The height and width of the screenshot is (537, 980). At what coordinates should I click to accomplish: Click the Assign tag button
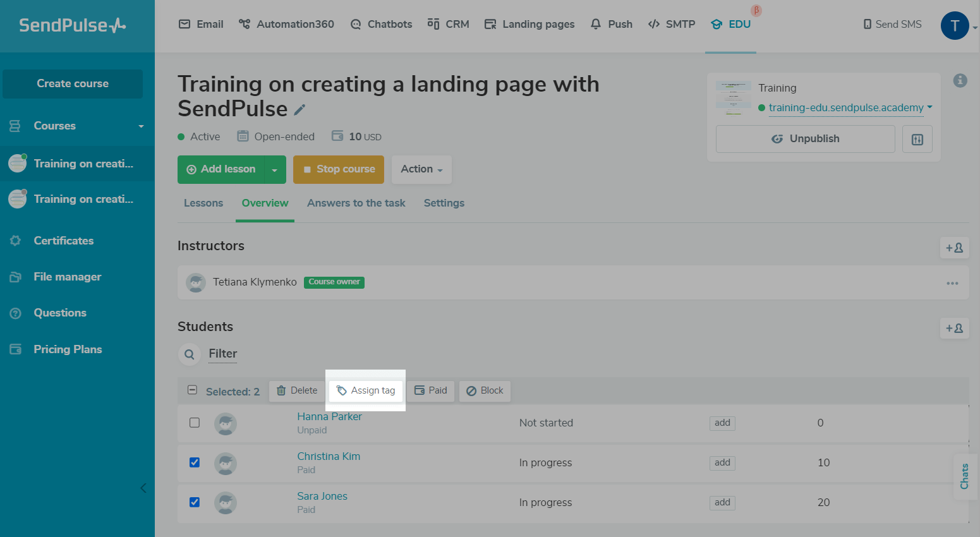366,390
